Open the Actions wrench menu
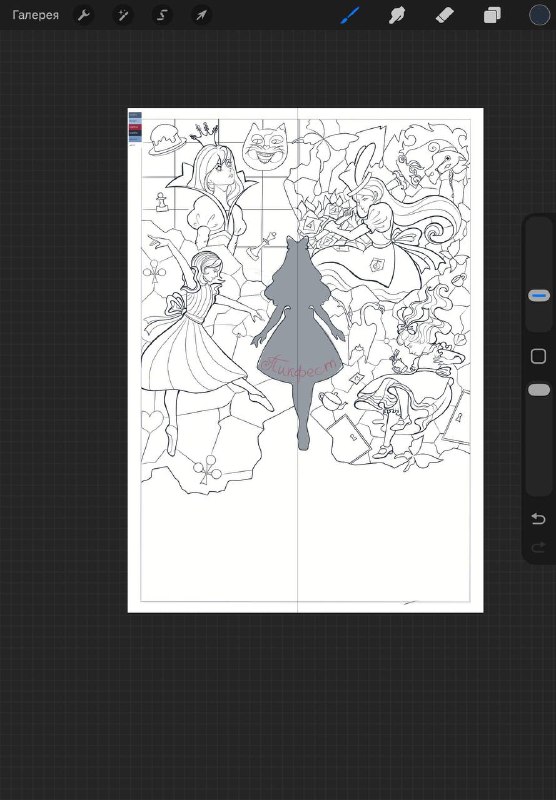 click(84, 15)
